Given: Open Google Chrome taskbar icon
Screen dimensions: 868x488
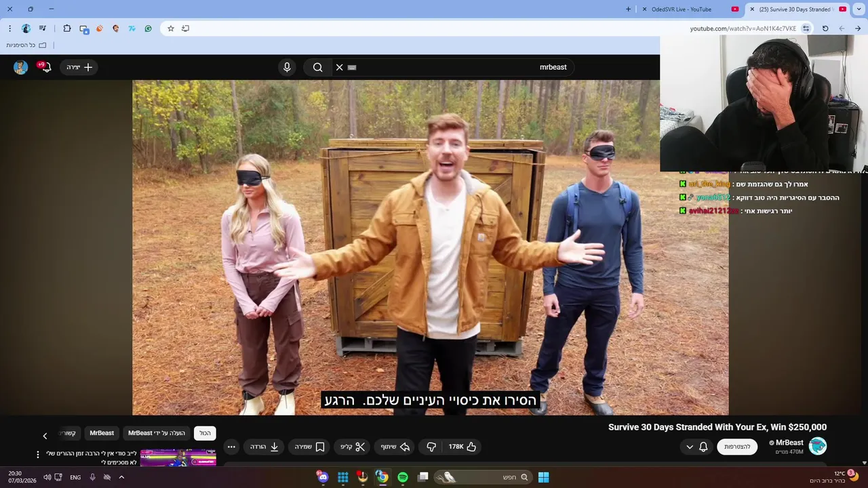Looking at the screenshot, I should click(382, 477).
